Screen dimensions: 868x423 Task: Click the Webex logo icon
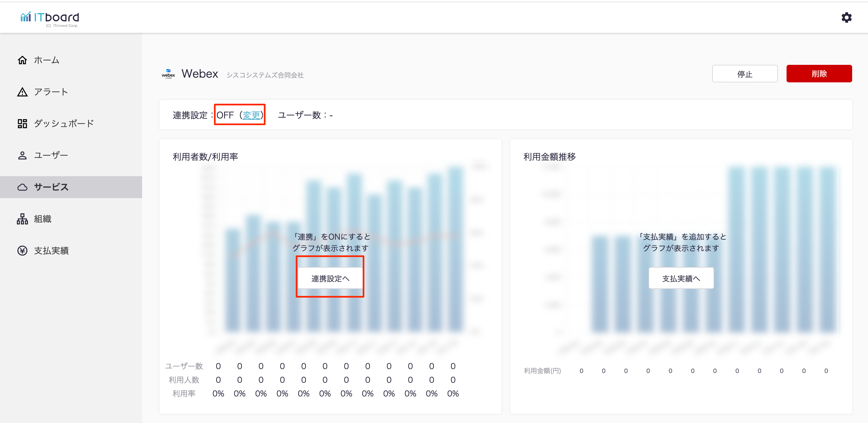point(168,74)
